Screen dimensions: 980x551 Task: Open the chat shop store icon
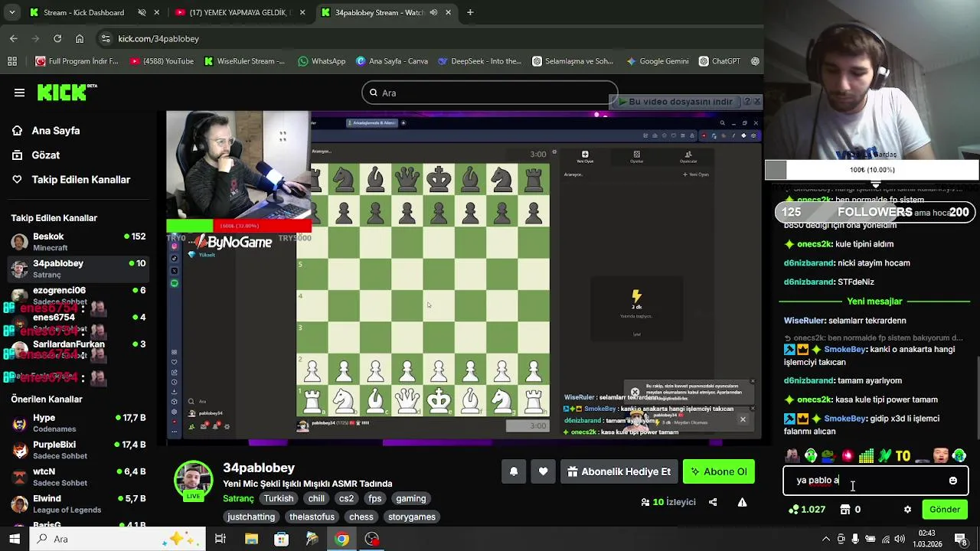coord(844,510)
